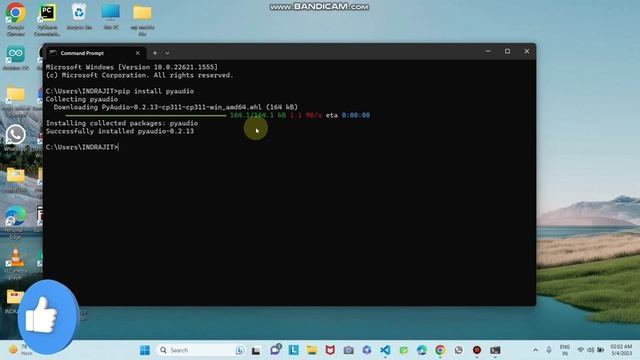Image resolution: width=640 pixels, height=360 pixels.
Task: Launch VLC media player desktop shortcut
Action: 16,263
